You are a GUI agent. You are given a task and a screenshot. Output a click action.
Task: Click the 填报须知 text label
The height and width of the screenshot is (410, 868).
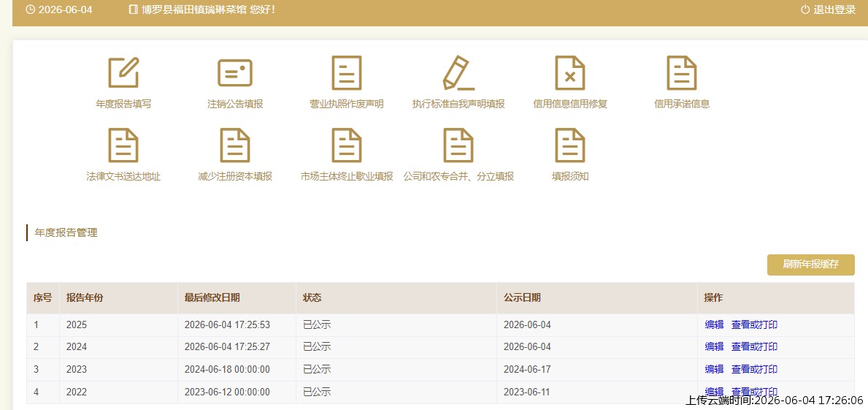570,177
